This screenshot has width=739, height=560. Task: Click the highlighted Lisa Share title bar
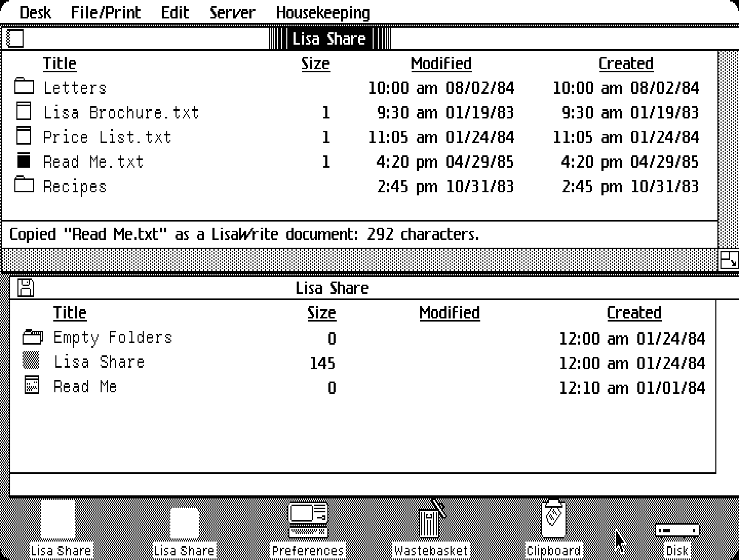point(329,38)
